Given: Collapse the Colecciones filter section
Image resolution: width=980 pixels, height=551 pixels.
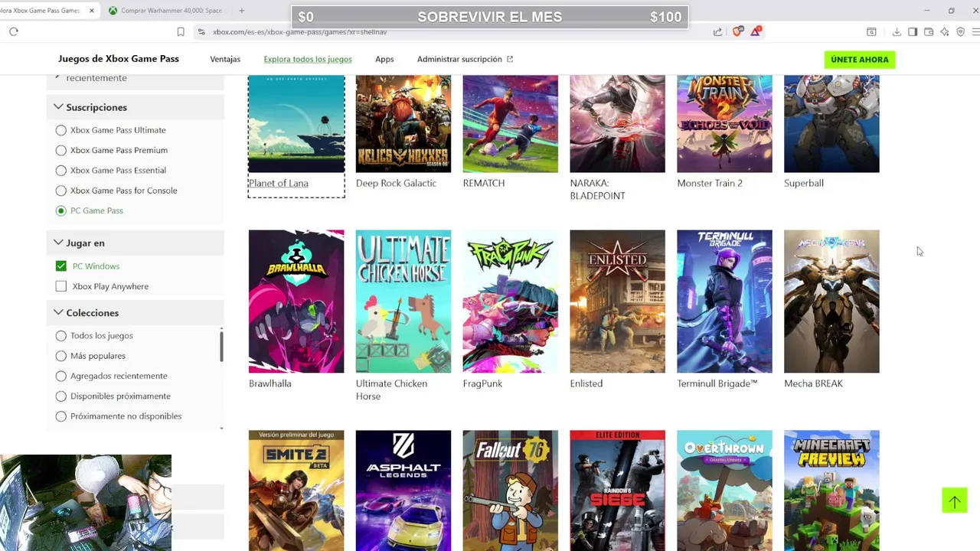Looking at the screenshot, I should pos(136,313).
